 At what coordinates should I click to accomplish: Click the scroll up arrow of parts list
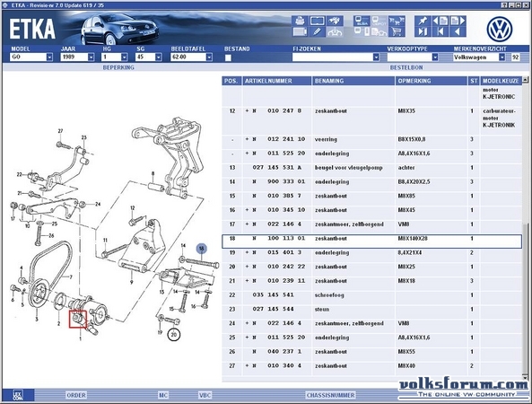click(525, 80)
